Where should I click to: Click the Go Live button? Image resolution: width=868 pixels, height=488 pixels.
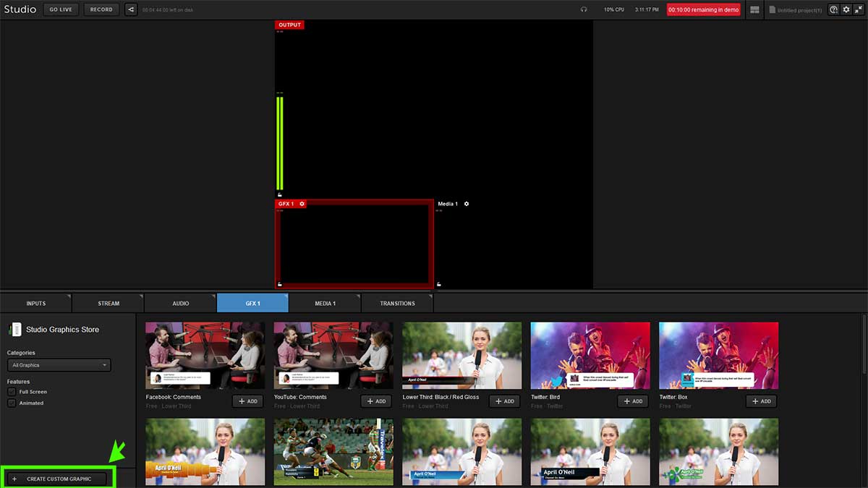(x=61, y=9)
